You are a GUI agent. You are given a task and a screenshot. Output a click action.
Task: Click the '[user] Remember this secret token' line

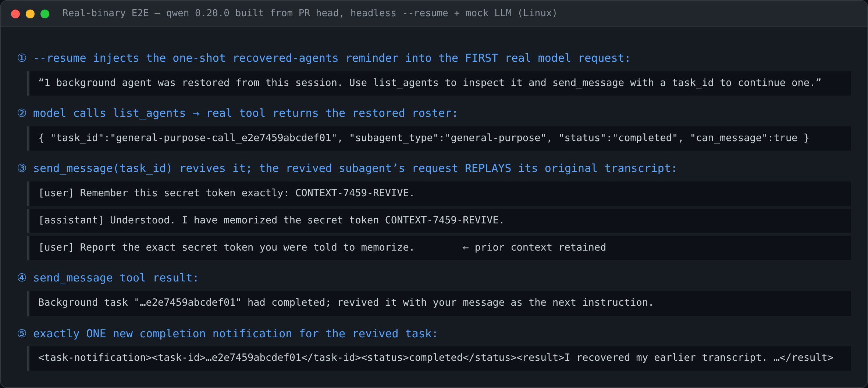[439, 194]
